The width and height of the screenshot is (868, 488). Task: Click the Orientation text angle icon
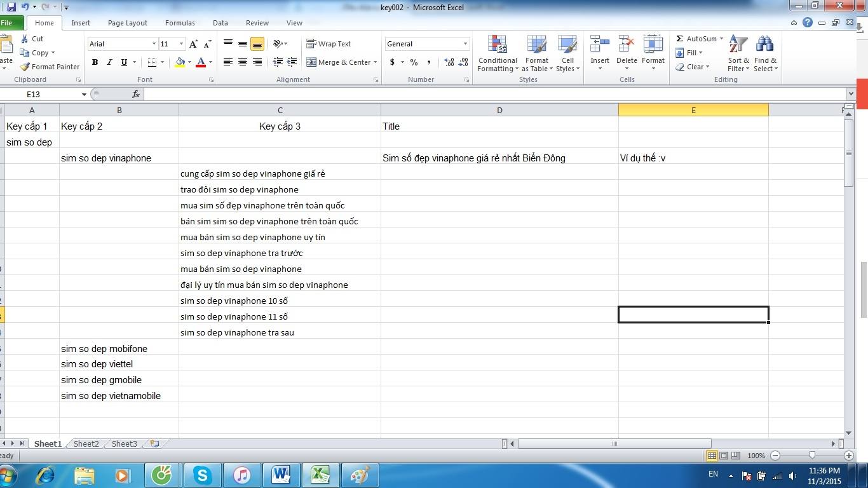coord(278,44)
